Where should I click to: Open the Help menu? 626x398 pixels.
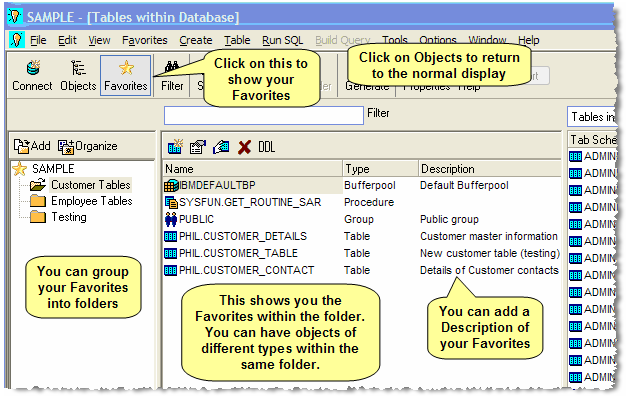(x=529, y=40)
